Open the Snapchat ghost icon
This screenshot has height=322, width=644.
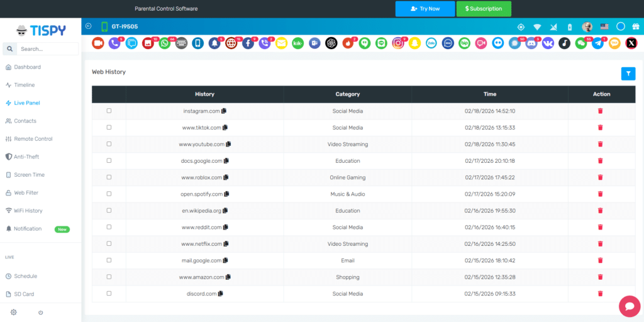415,43
